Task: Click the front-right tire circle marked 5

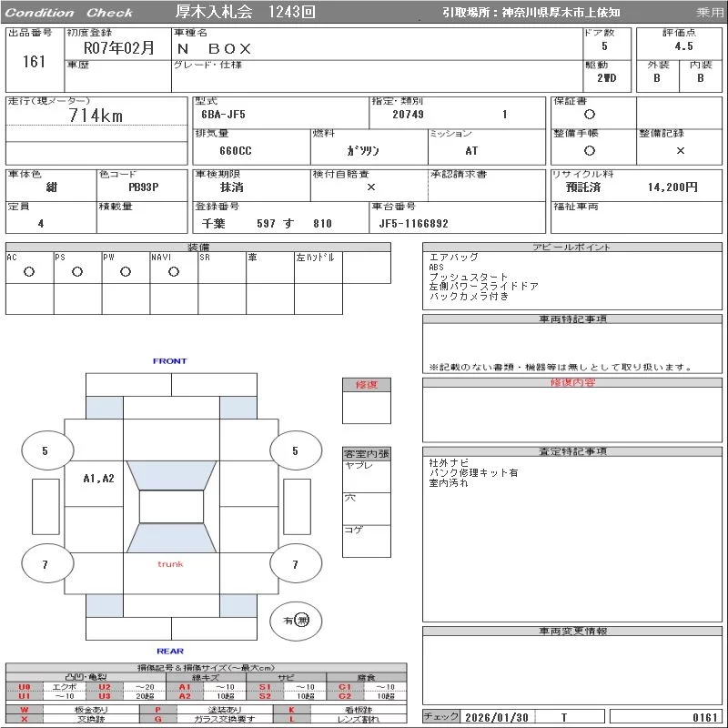Action: (295, 450)
